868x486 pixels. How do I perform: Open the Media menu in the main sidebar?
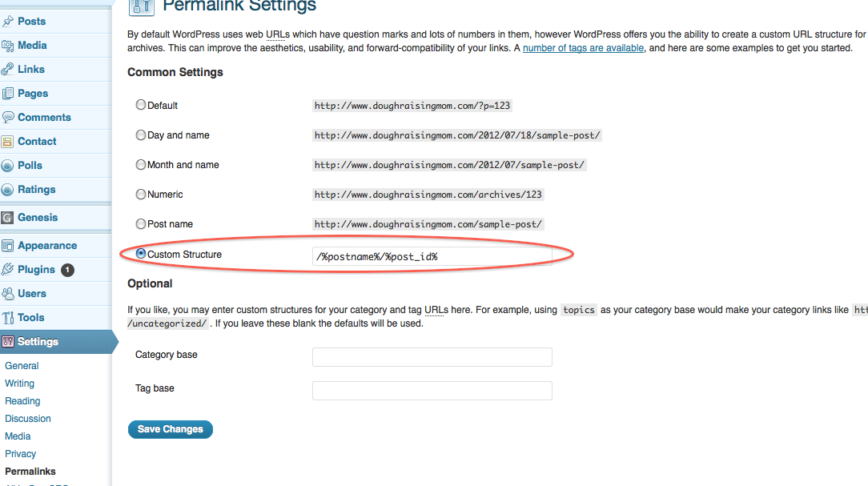point(32,46)
